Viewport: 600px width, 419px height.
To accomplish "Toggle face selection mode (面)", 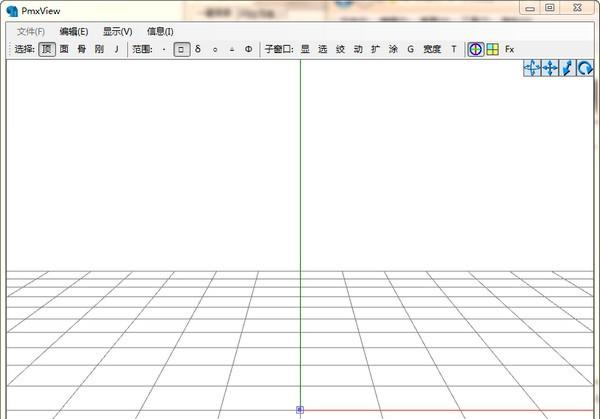I will pos(64,49).
